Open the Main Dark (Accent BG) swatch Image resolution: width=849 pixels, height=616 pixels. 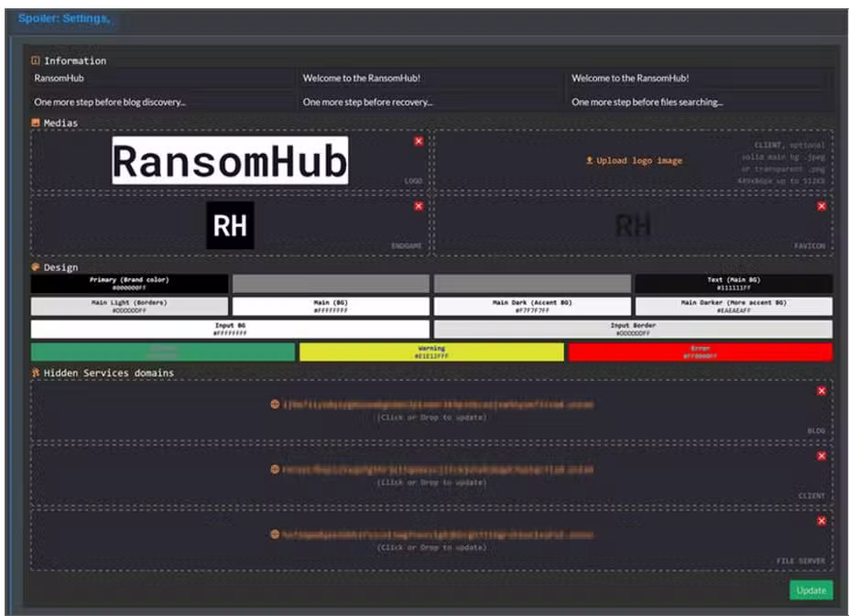point(532,307)
